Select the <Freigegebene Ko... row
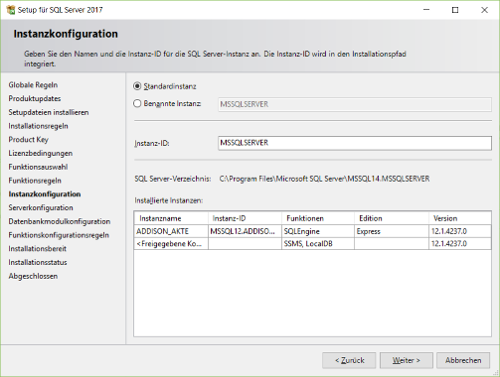Viewport: 500px width, 377px height. pos(313,244)
